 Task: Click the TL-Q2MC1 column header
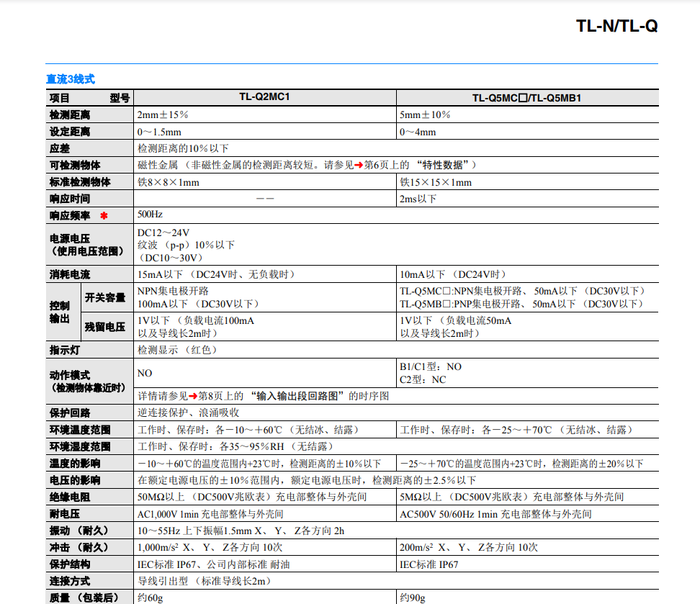264,98
